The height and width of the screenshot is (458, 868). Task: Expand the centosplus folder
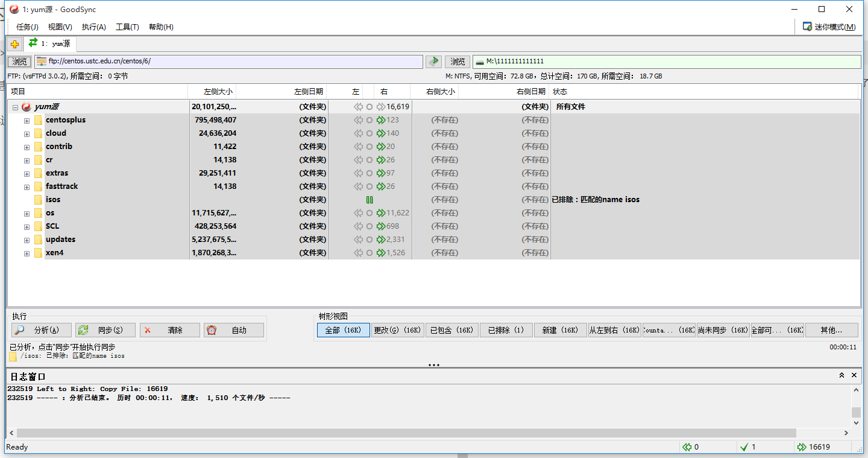click(27, 121)
